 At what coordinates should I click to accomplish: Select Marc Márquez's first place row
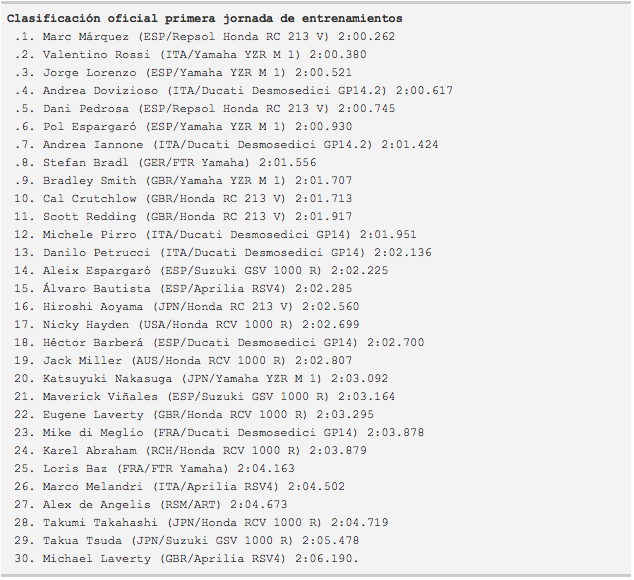[205, 36]
